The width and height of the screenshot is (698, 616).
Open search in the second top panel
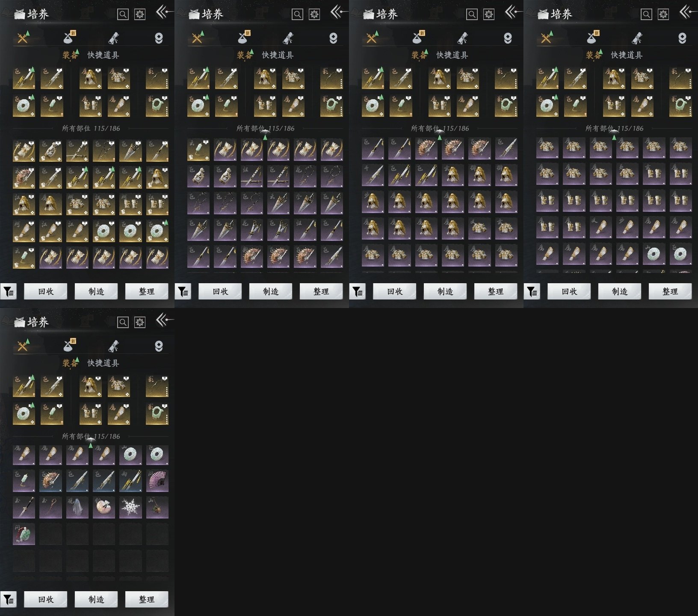pos(297,15)
